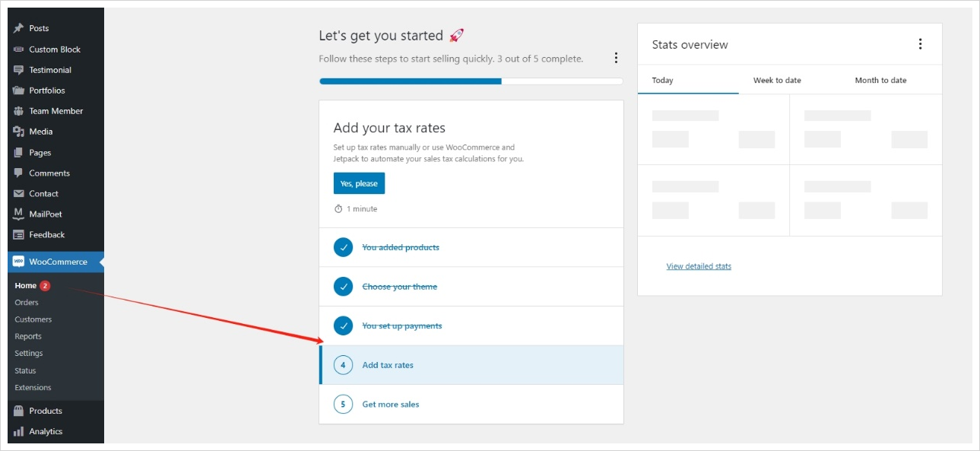The height and width of the screenshot is (451, 980).
Task: Open the WooCommerce menu
Action: pos(56,262)
